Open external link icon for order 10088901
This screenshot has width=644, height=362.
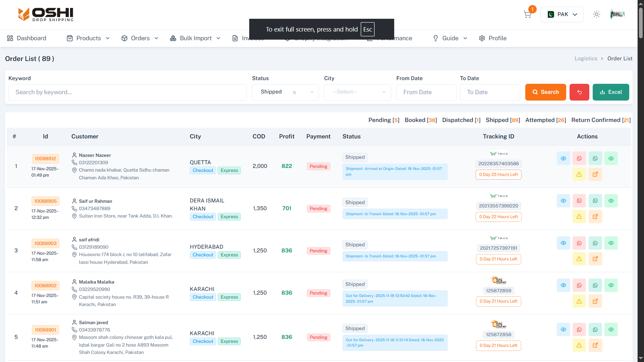(595, 345)
